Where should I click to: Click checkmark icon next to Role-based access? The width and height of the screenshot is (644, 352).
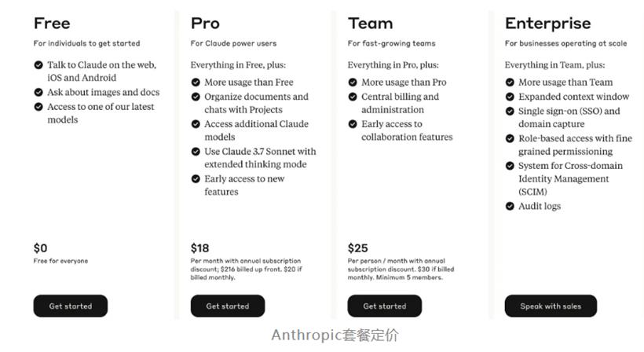pyautogui.click(x=510, y=138)
